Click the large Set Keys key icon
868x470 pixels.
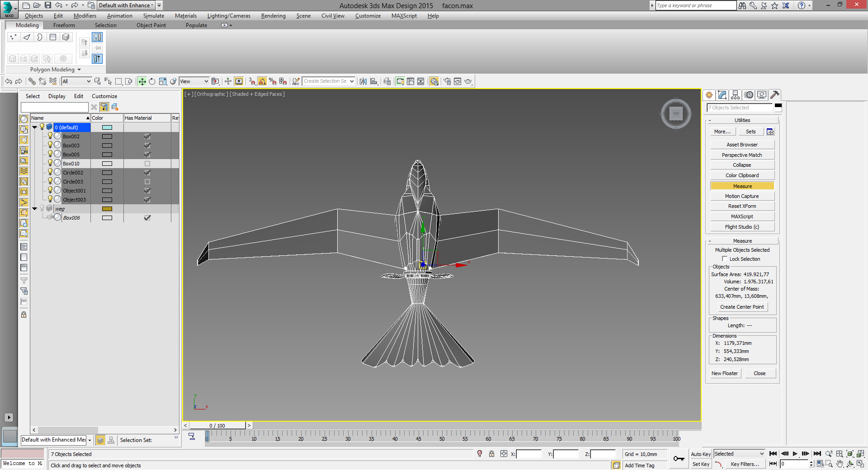pos(679,459)
